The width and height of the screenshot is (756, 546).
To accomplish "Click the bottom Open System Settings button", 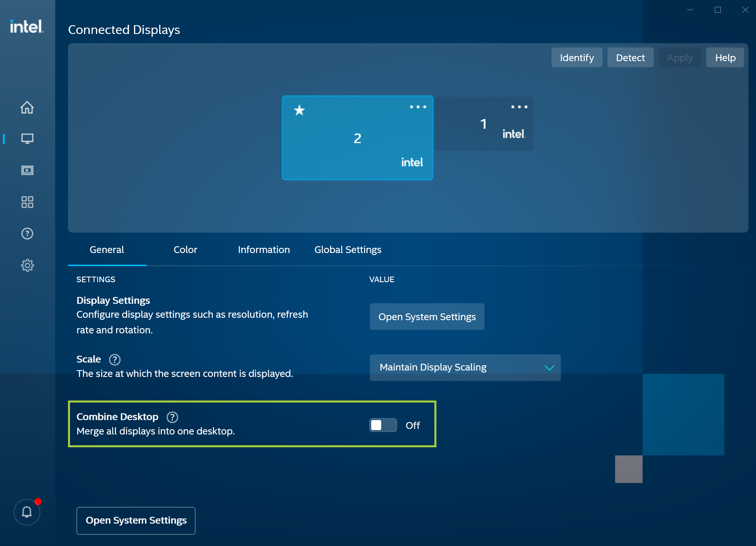I will point(136,520).
